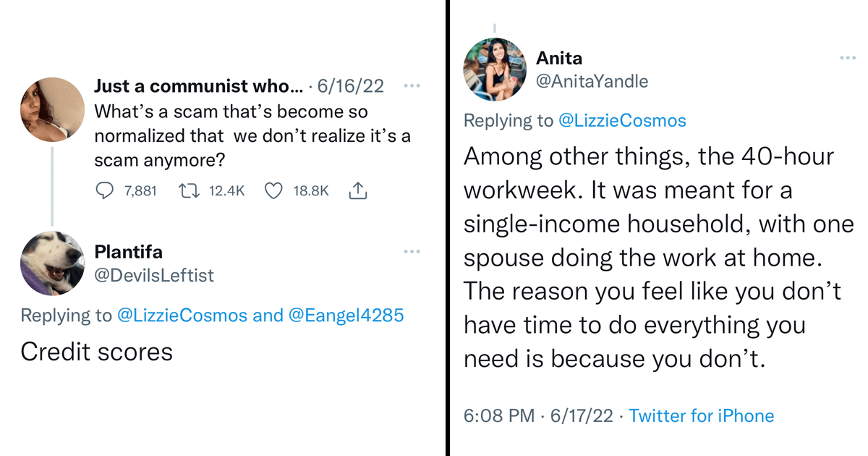This screenshot has width=868, height=456.
Task: Open Anita's profile photo
Action: [495, 69]
